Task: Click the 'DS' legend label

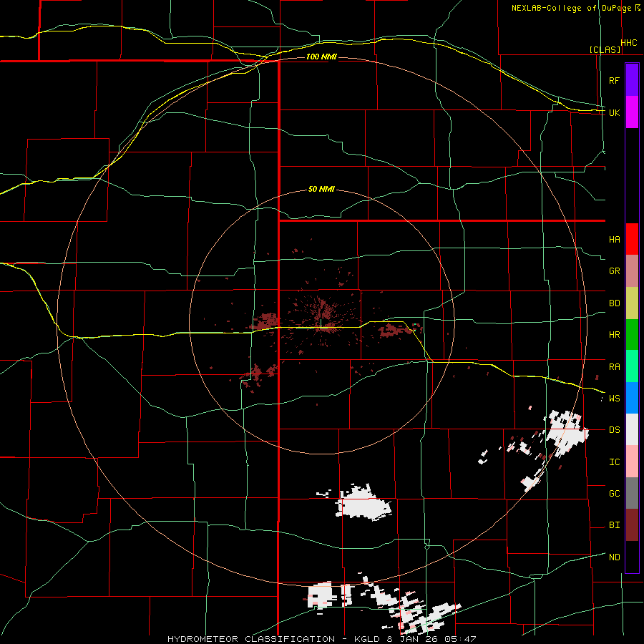Action: pyautogui.click(x=614, y=430)
